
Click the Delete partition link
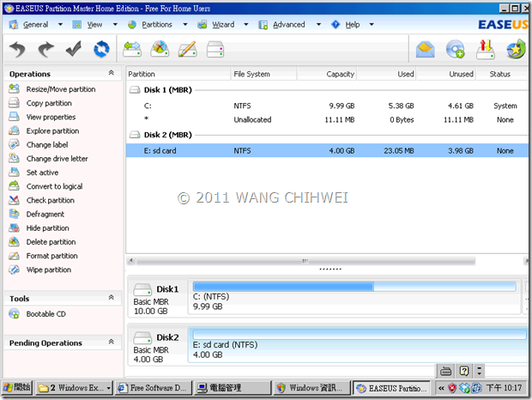tap(51, 242)
